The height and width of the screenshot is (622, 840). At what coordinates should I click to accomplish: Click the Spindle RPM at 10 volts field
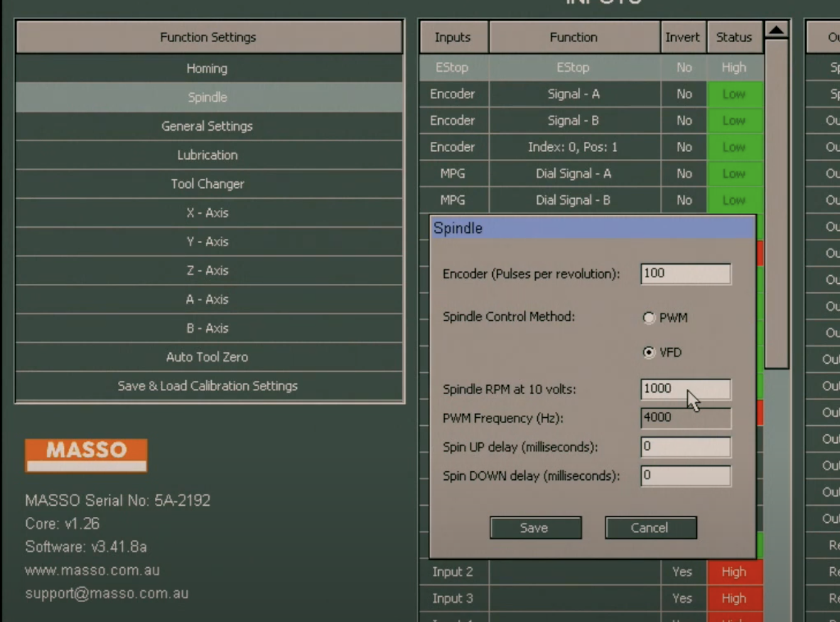[685, 389]
